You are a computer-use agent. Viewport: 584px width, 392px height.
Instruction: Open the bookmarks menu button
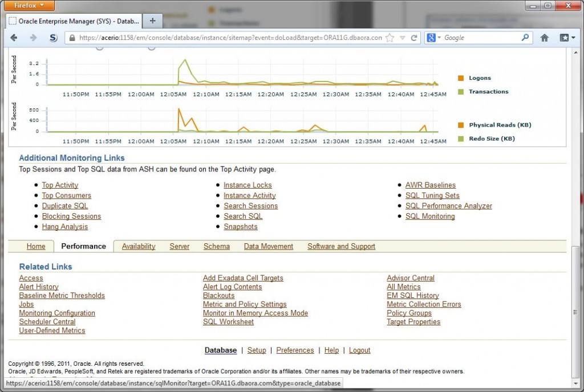[567, 38]
